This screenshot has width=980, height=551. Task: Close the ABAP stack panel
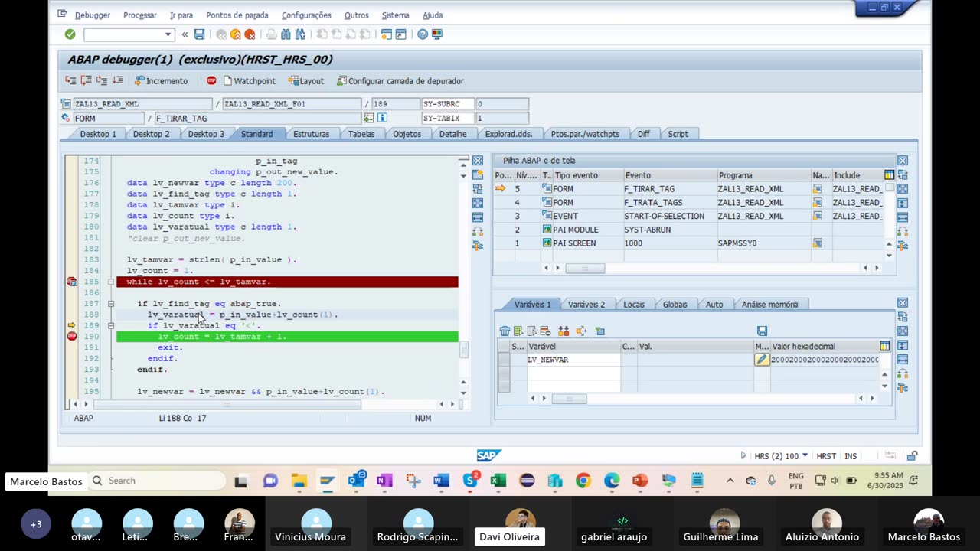pyautogui.click(x=903, y=161)
